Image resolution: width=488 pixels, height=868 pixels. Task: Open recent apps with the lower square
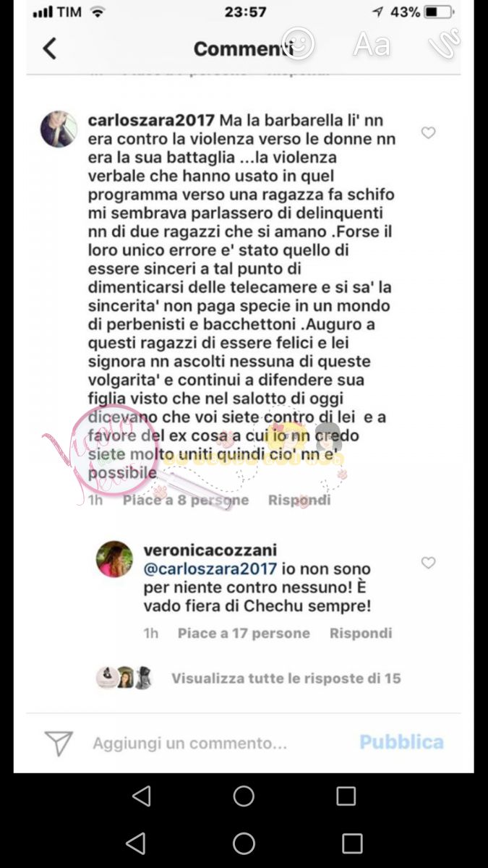coord(352,843)
